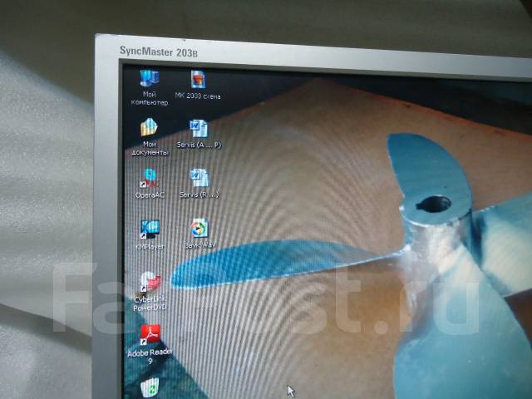The width and height of the screenshot is (532, 399).
Task: Select the CyberLink PowerDVD shortcut icon
Action: [150, 281]
